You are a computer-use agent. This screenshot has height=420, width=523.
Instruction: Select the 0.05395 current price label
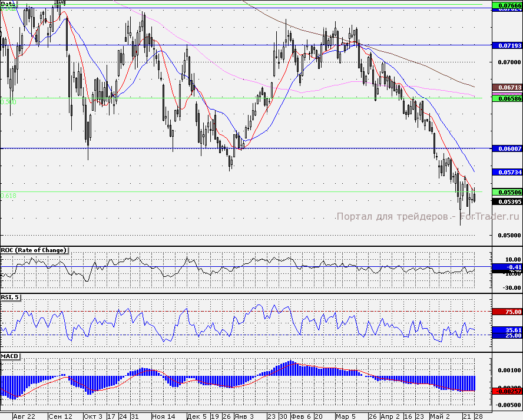(507, 201)
